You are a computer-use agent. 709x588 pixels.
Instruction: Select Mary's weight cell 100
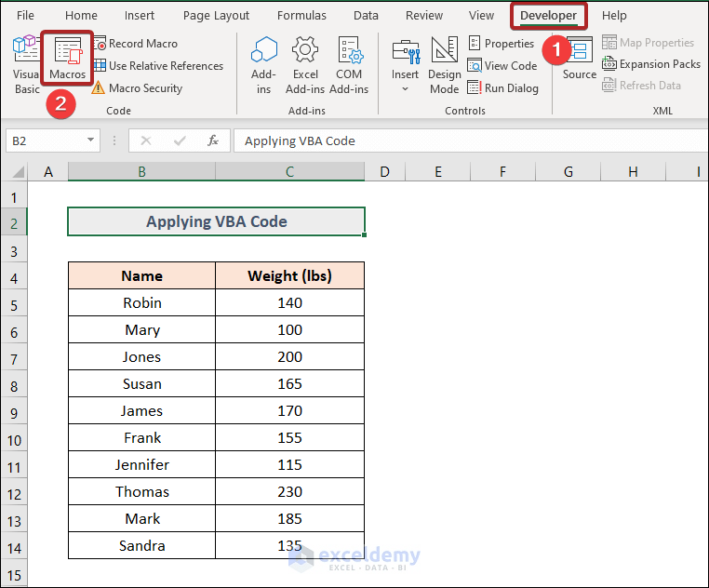290,329
